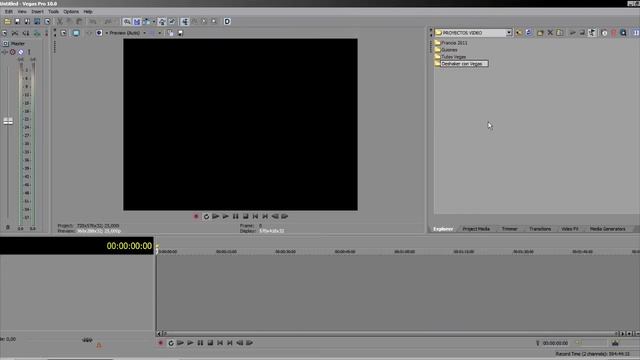The width and height of the screenshot is (640, 360).
Task: Toggle preview on external monitor
Action: click(76, 33)
